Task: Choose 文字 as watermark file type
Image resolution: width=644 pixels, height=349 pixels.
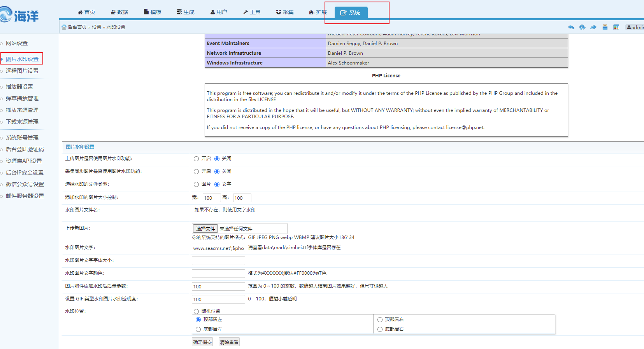Action: tap(217, 184)
